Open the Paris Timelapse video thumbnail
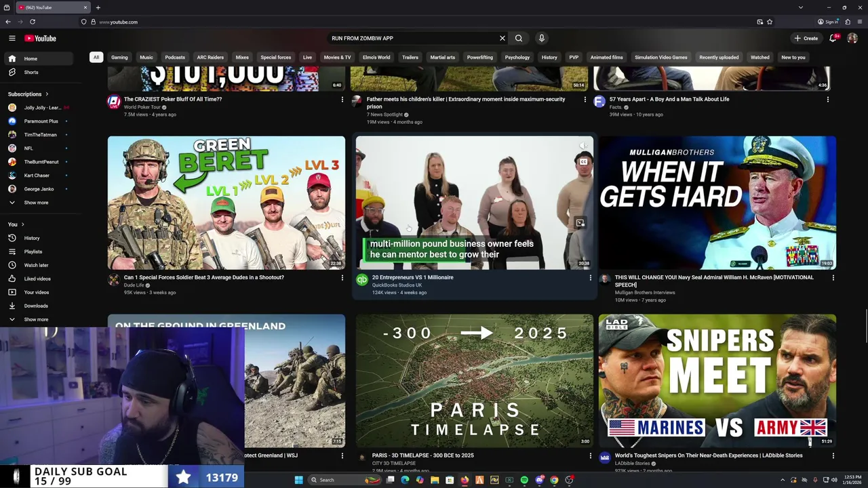Screen dimensions: 868x488 (475, 381)
